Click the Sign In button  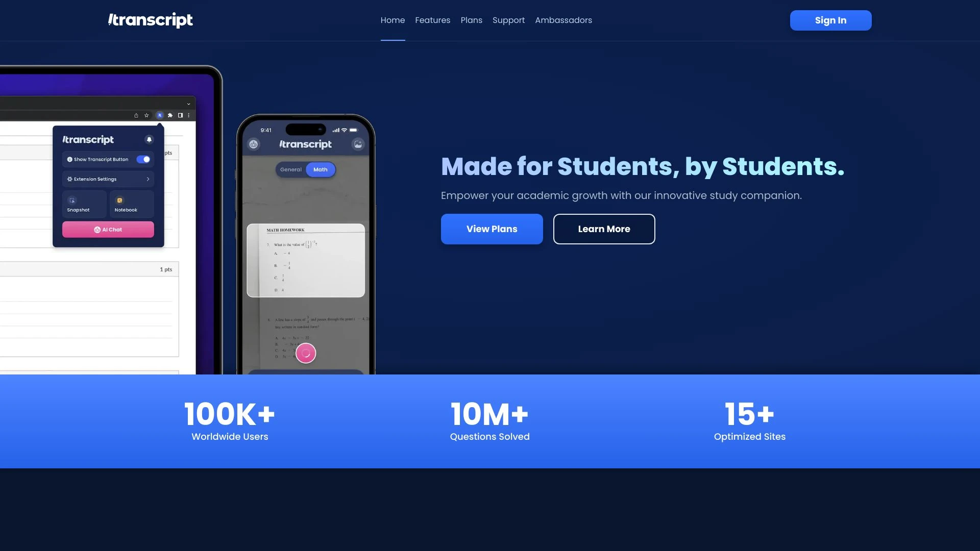click(830, 20)
